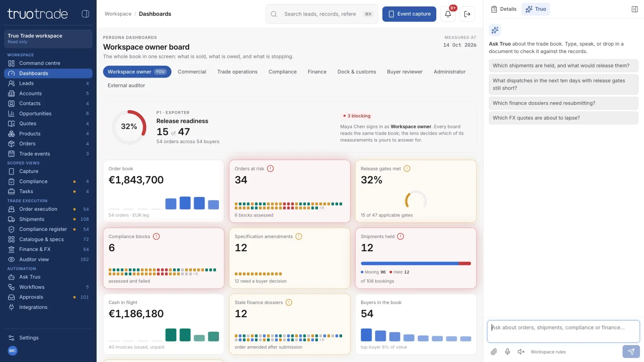Click Compliance blocks alert icon

(x=157, y=237)
